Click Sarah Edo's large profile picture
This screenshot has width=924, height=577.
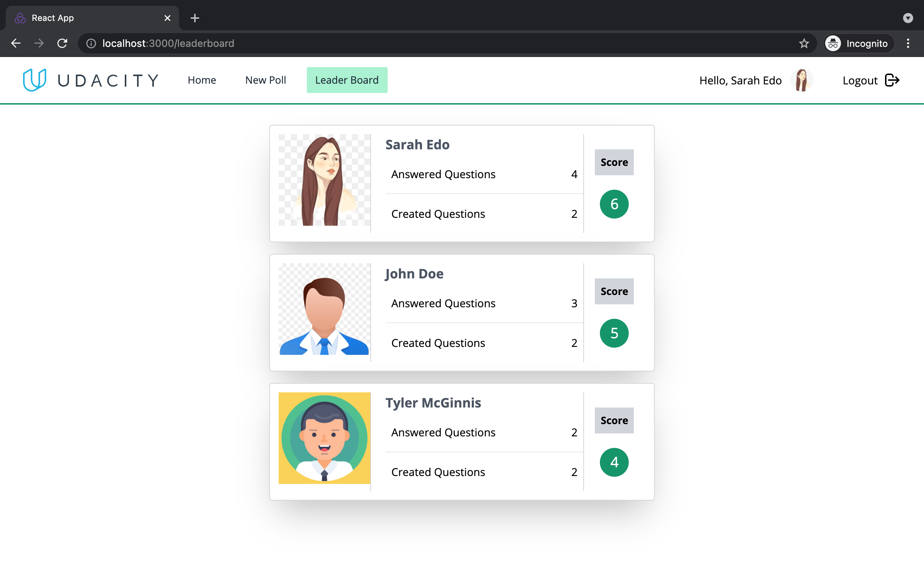pyautogui.click(x=324, y=180)
